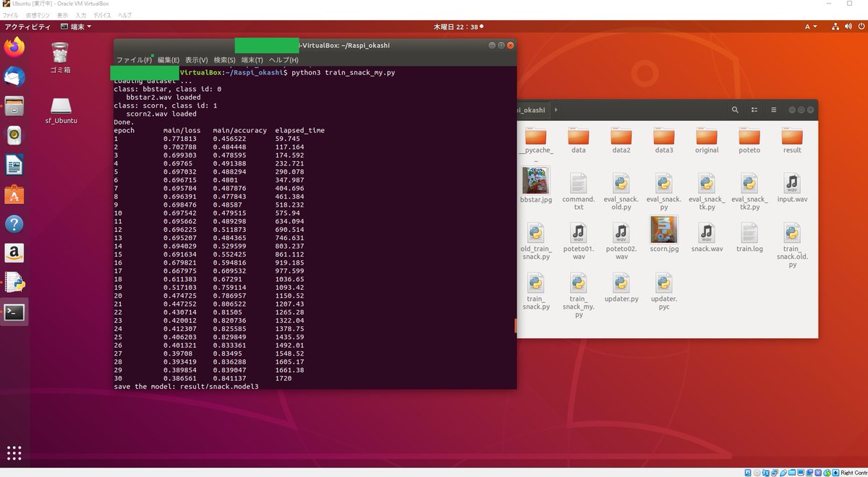Show applications grid at dock bottom
Viewport: 868px width, 477px height.
tap(14, 453)
